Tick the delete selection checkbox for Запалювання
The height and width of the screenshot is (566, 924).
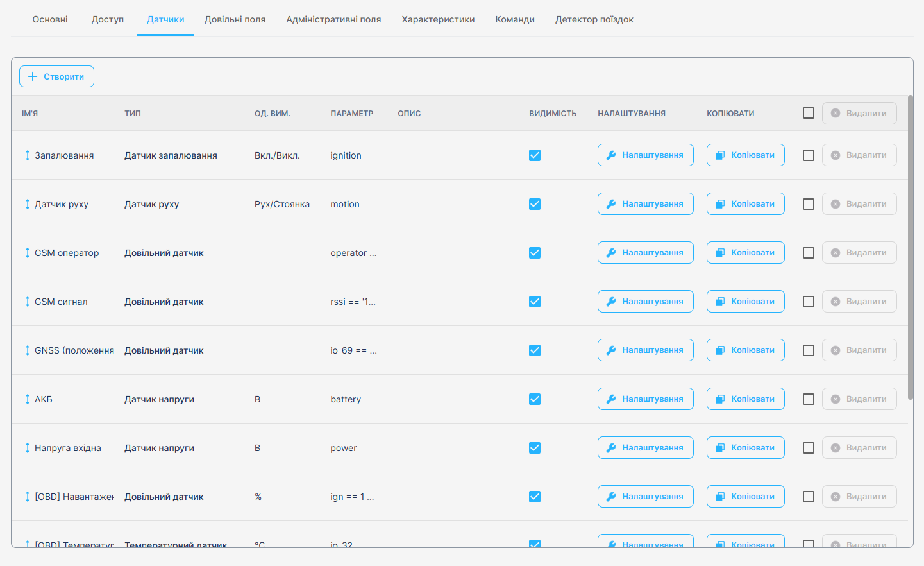[809, 155]
